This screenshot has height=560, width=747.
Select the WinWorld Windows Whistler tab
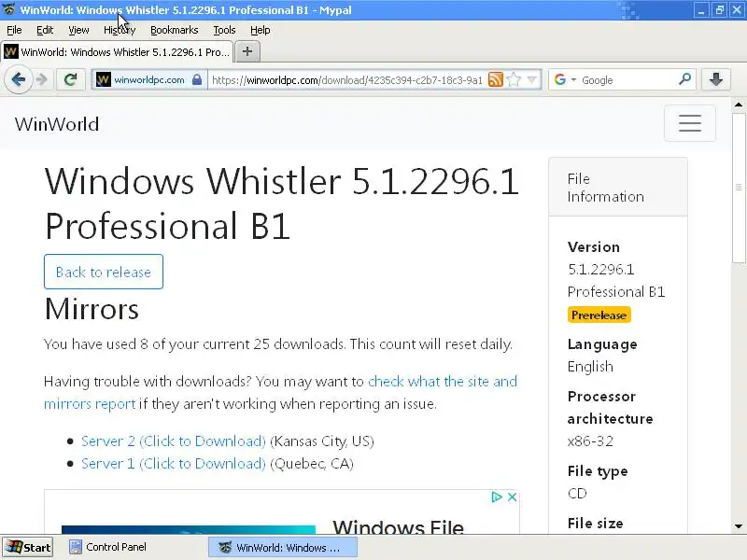click(118, 51)
